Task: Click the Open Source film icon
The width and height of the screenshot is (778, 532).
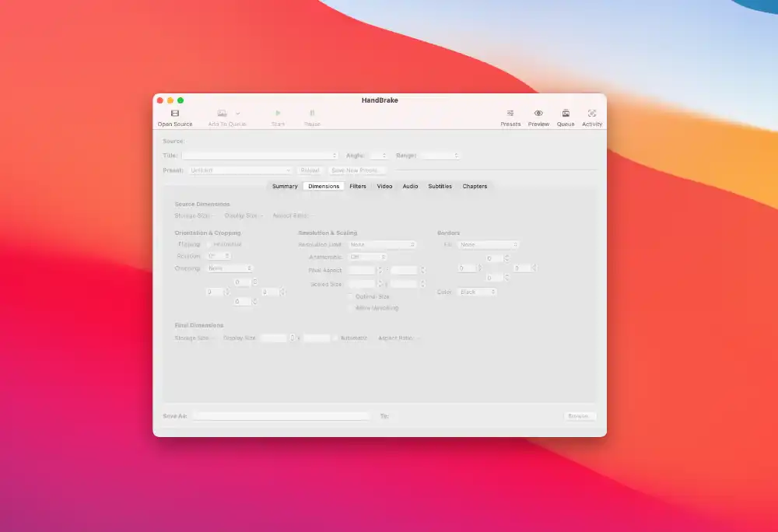Action: point(175,114)
